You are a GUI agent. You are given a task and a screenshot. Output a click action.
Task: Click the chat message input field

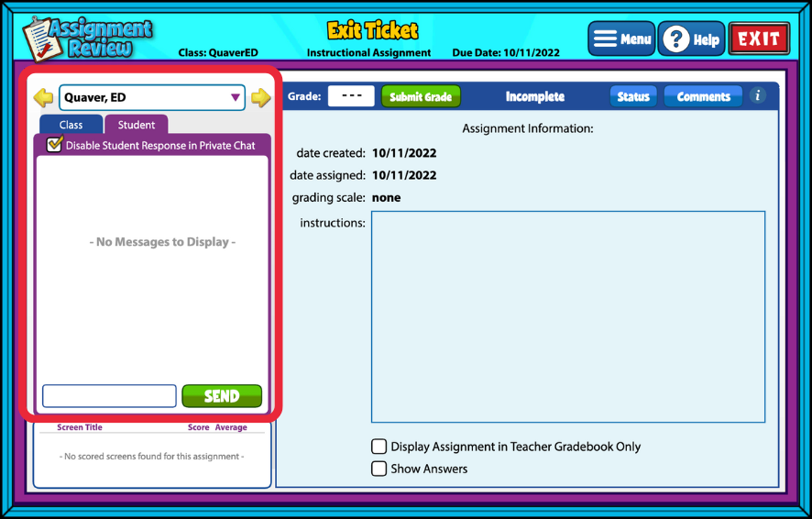pos(109,396)
